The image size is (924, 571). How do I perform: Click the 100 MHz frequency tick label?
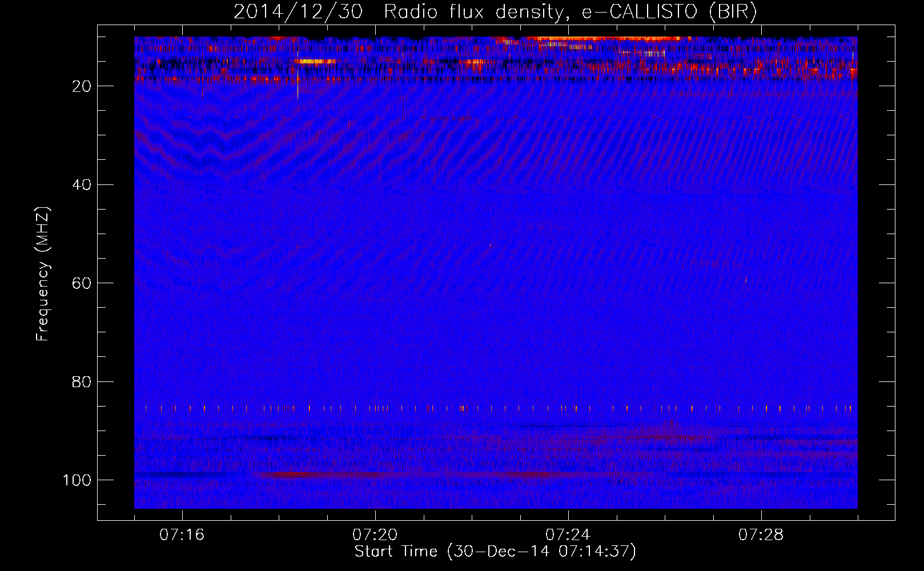tap(77, 480)
